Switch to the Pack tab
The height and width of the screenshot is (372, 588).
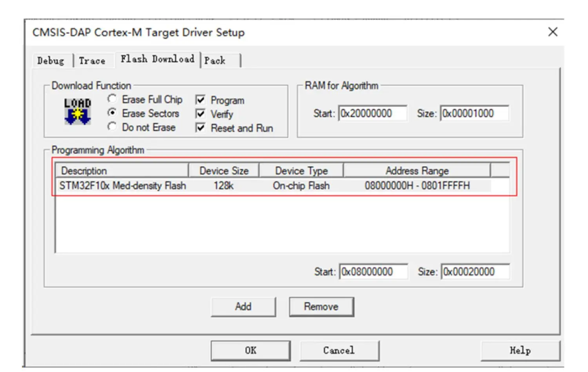pyautogui.click(x=216, y=60)
